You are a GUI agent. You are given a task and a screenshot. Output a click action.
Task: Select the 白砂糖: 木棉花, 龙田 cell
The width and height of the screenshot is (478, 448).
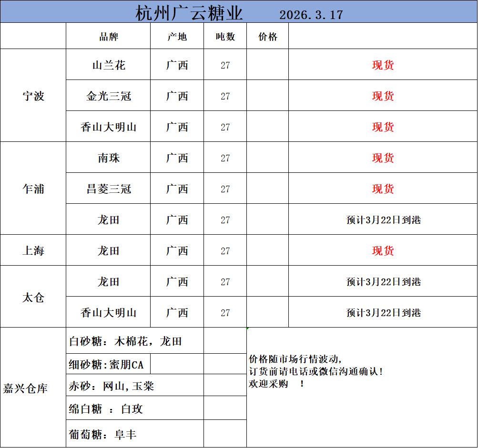pyautogui.click(x=125, y=341)
